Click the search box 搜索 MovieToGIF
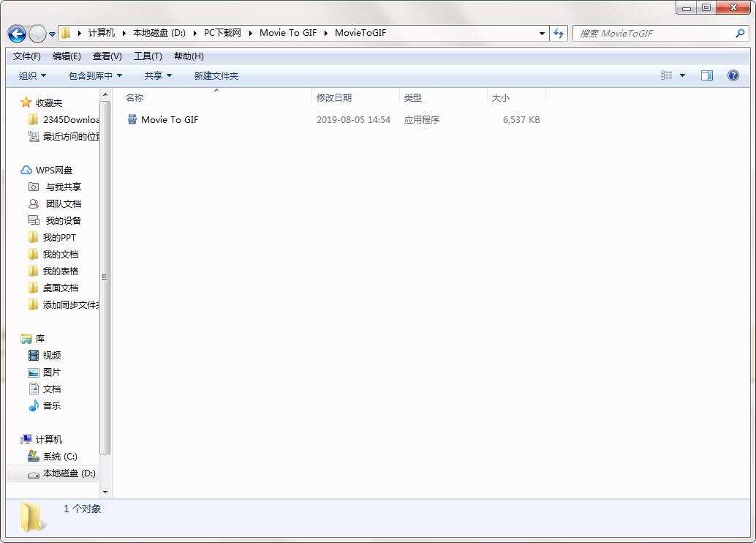Viewport: 756px width, 543px height. pyautogui.click(x=653, y=33)
